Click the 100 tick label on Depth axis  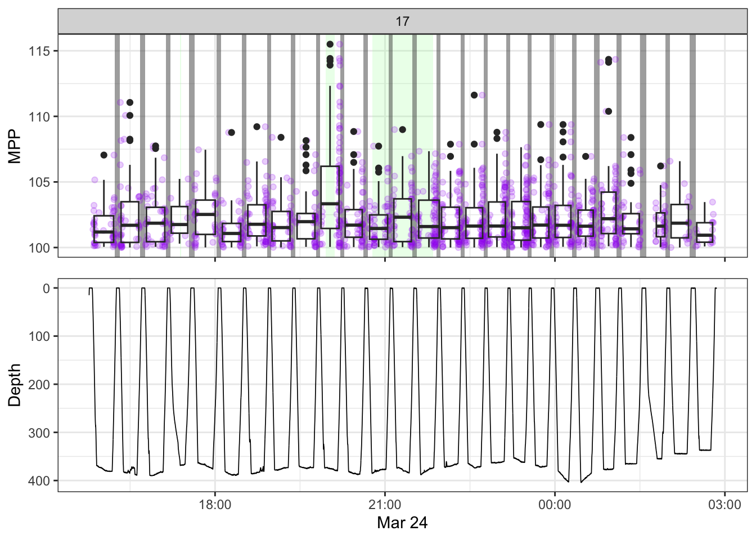39,336
